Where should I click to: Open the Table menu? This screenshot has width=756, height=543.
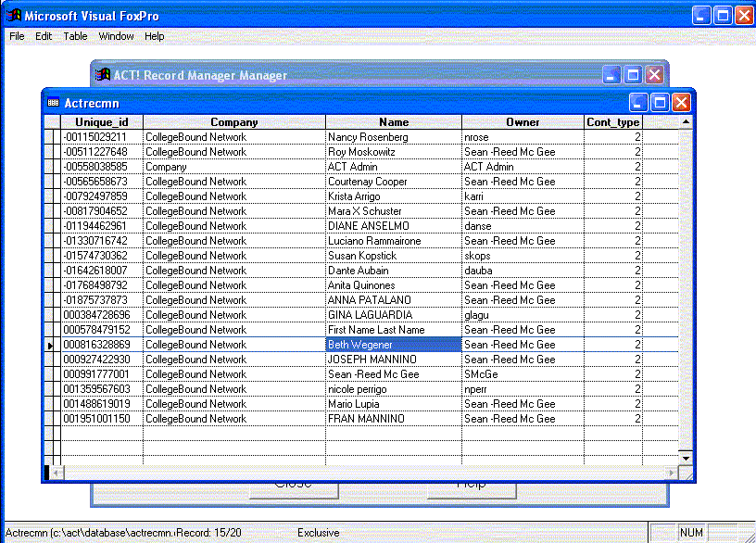pyautogui.click(x=75, y=36)
